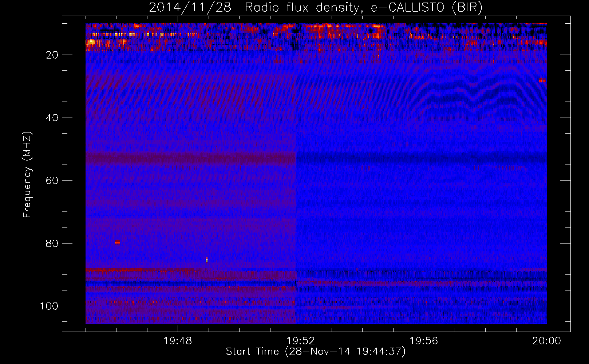Click the bright white spike near 85 MHz

[x=207, y=260]
